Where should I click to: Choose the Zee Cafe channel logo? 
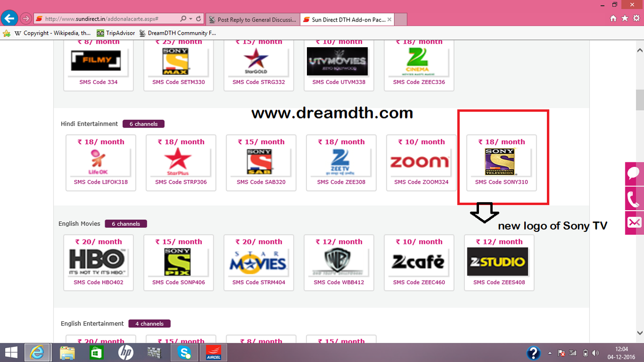pyautogui.click(x=418, y=261)
